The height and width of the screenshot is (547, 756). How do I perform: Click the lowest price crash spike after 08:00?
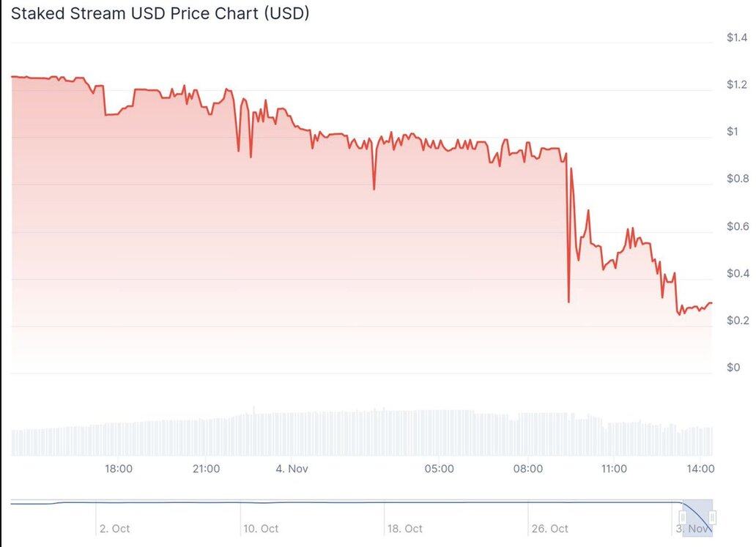[568, 302]
